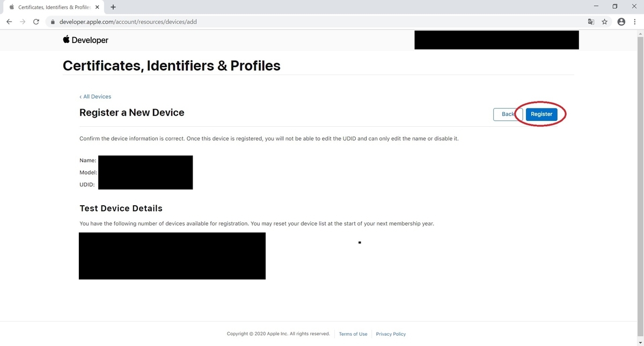Screen dimensions: 644x346
Task: Close the Certificates, Identifiers & Profiles tab
Action: point(97,8)
